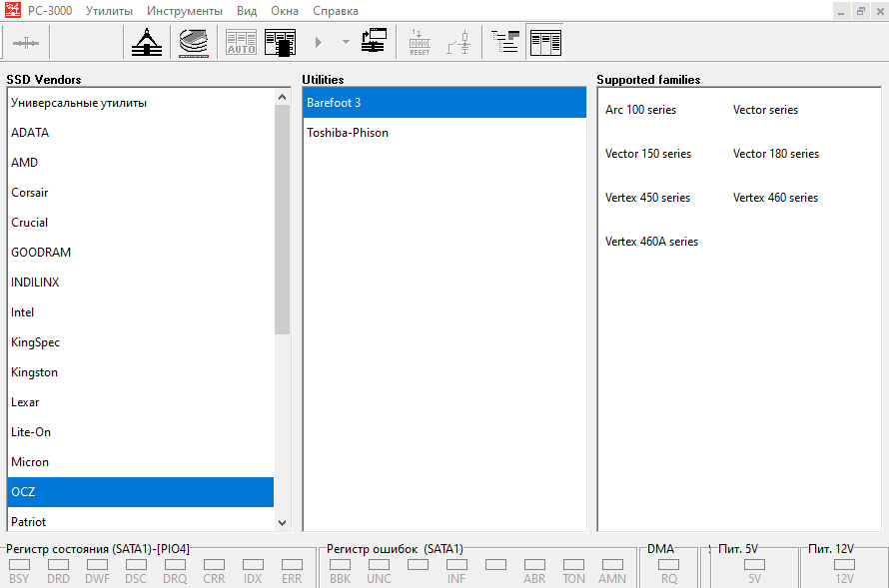Select Crucial vendor
889x588 pixels.
[x=141, y=222]
